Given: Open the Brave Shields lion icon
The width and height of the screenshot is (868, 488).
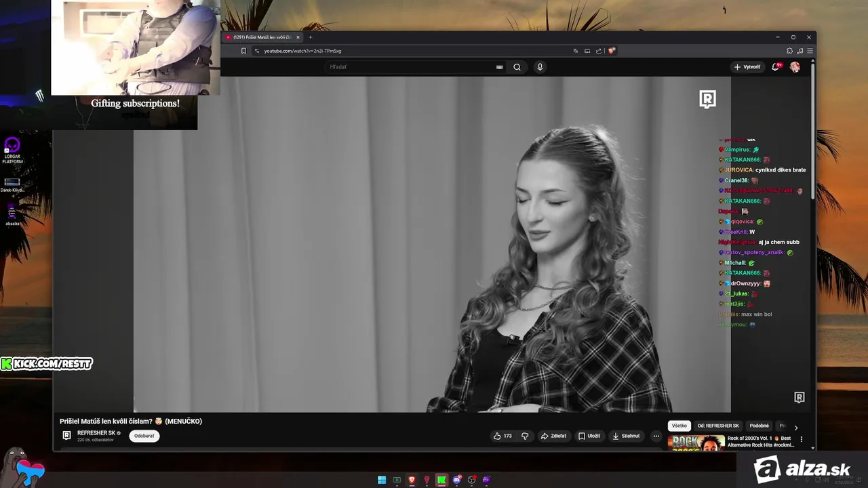Looking at the screenshot, I should point(611,51).
